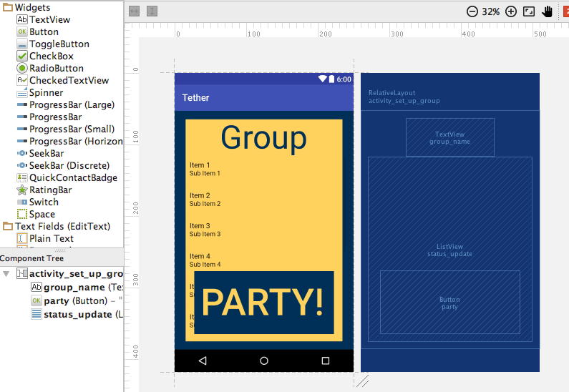Viewport: 569px width, 392px height.
Task: Click the PARTY! button in preview
Action: pyautogui.click(x=264, y=303)
